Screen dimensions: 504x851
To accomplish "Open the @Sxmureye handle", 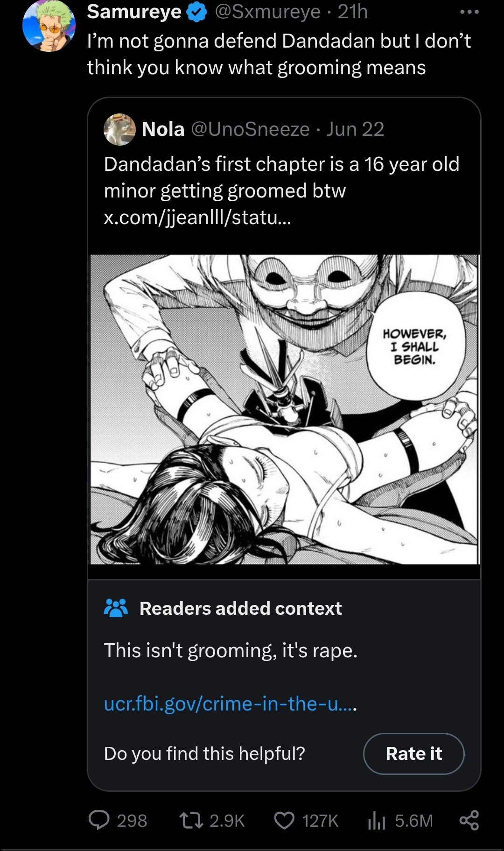I will click(267, 12).
